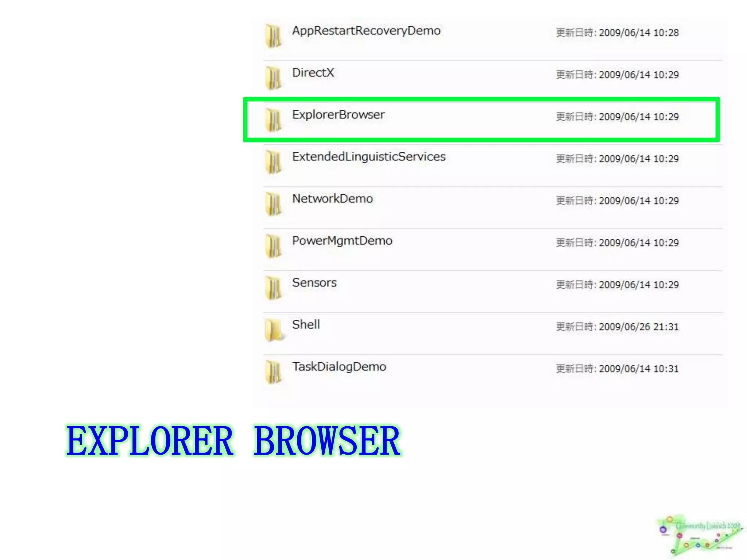Click the ExplorerBrowser folder icon
The image size is (747, 560).
tap(273, 120)
